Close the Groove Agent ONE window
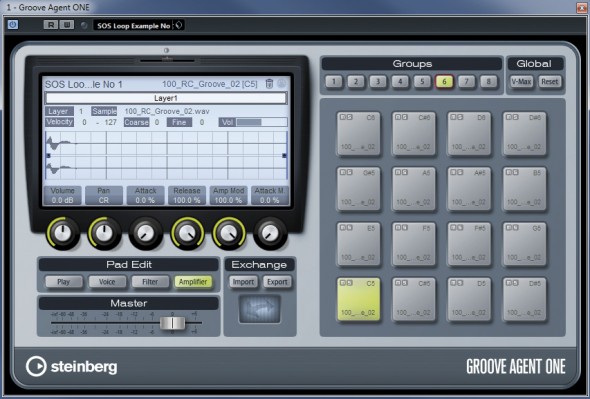 pyautogui.click(x=582, y=7)
